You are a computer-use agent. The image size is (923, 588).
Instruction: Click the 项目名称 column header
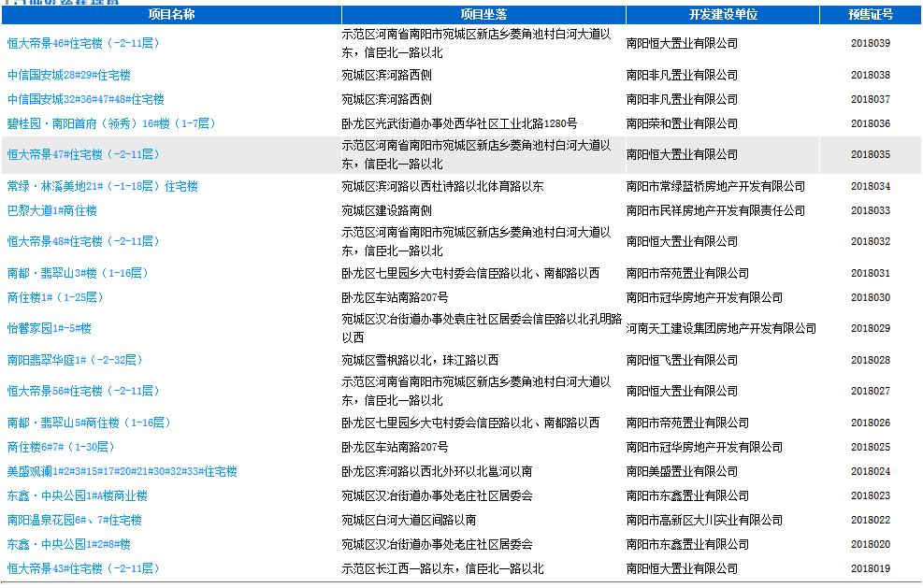[x=171, y=14]
